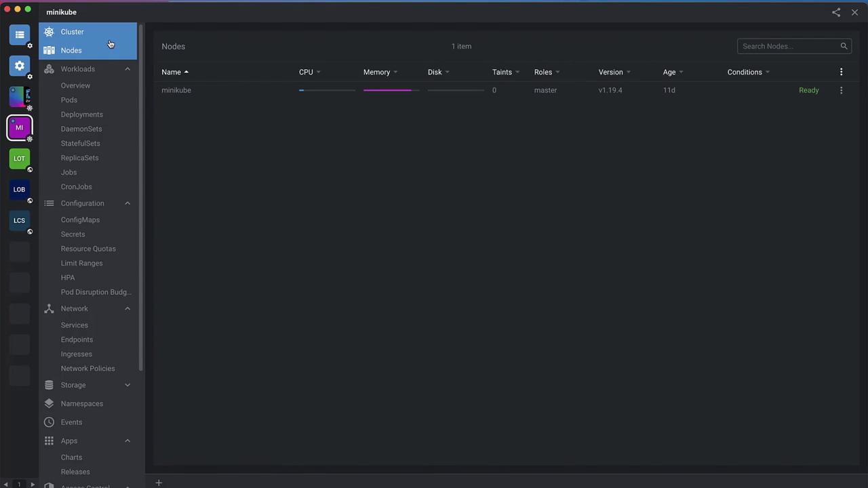The width and height of the screenshot is (868, 488).
Task: Go to Resource Quotas
Action: pyautogui.click(x=88, y=249)
